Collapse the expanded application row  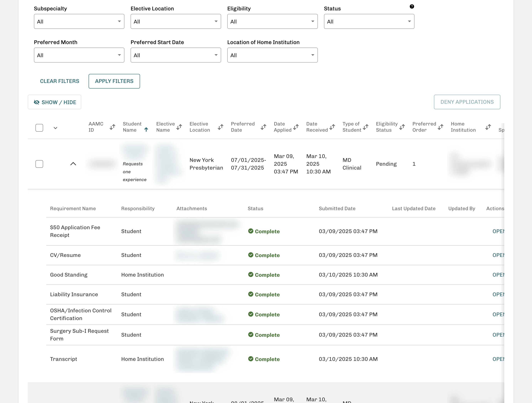tap(73, 164)
